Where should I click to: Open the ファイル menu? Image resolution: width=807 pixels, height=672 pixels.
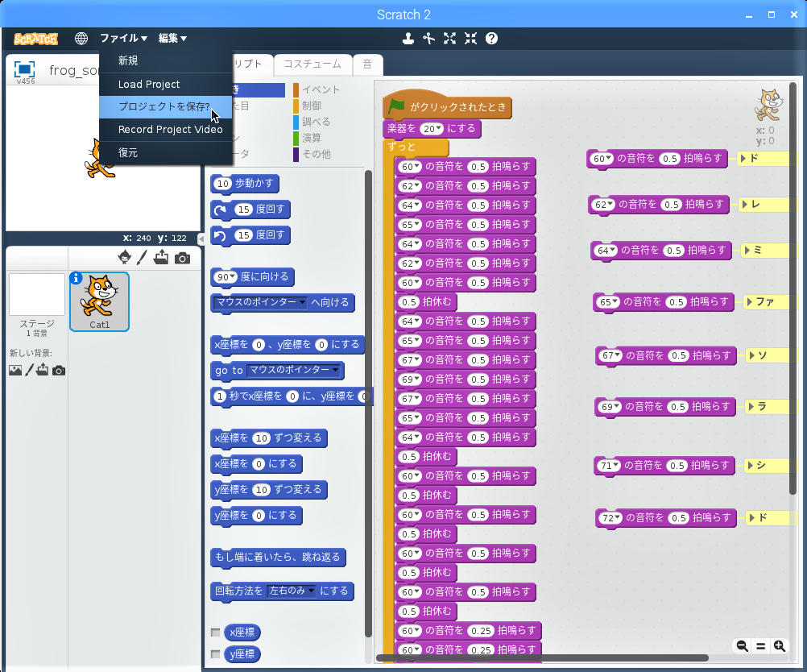(123, 38)
